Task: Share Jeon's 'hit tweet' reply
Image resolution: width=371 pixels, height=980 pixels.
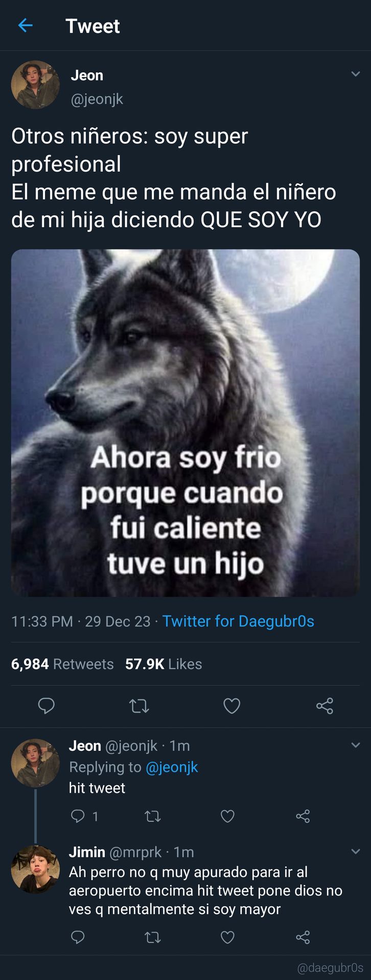Action: 303,816
